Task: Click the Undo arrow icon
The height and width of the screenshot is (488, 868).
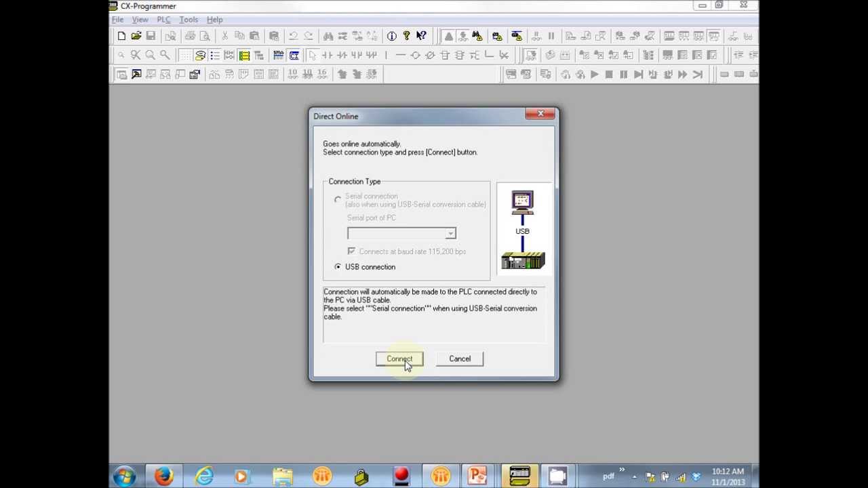Action: (x=293, y=36)
